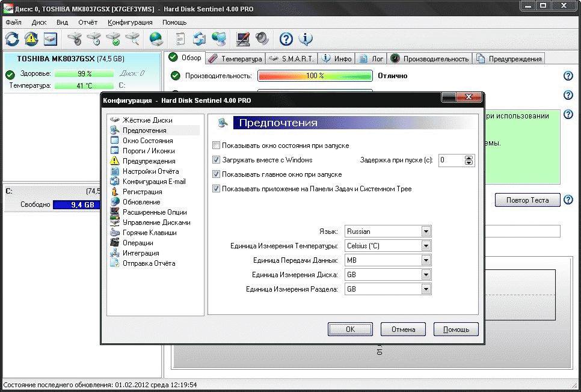The image size is (581, 392).
Task: Switch to the Температура tab
Action: (235, 58)
